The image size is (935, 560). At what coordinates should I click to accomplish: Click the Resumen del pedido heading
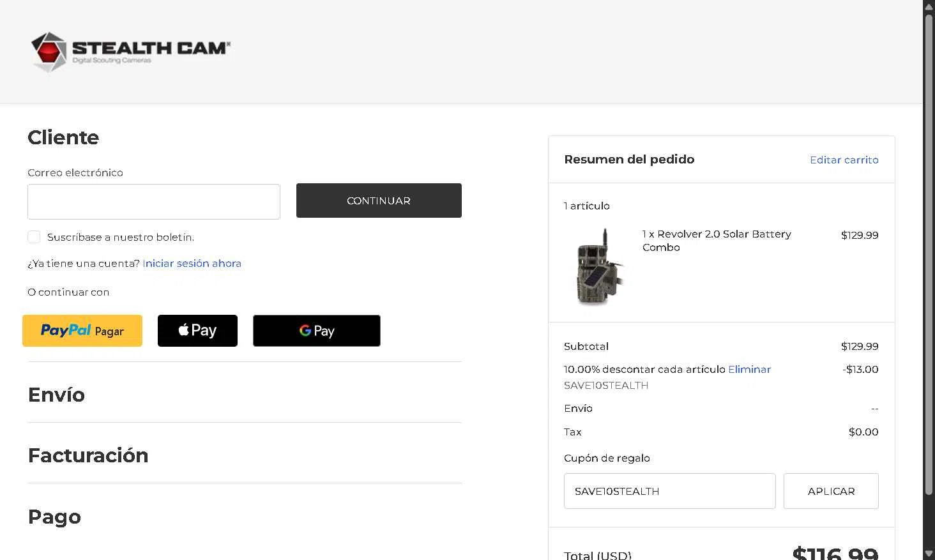[629, 160]
